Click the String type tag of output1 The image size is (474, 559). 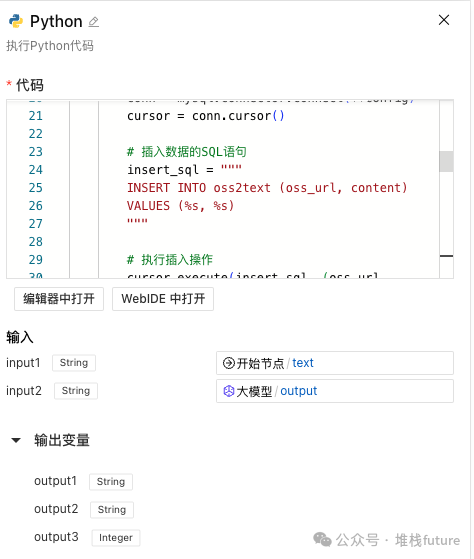pos(111,482)
